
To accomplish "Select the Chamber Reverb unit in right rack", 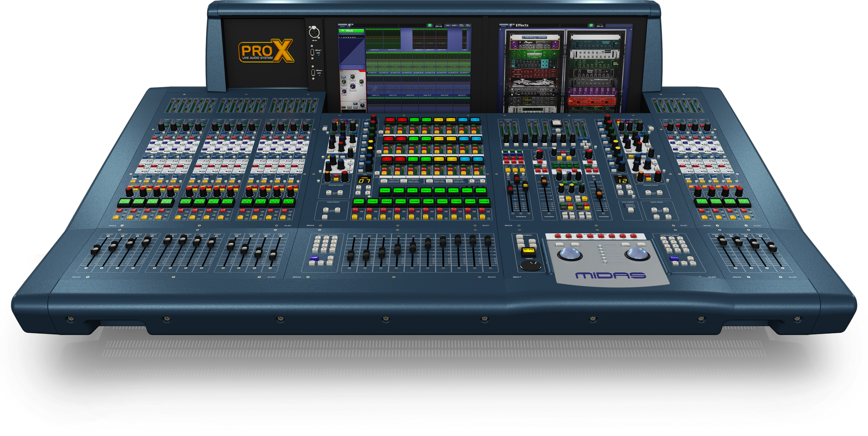I will pos(595,44).
